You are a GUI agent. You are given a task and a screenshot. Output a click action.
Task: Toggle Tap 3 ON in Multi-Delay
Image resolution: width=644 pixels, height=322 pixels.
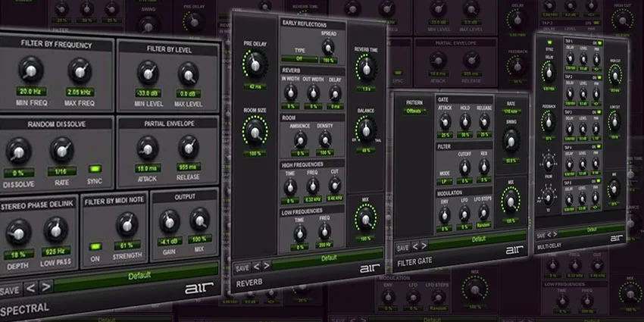click(599, 111)
